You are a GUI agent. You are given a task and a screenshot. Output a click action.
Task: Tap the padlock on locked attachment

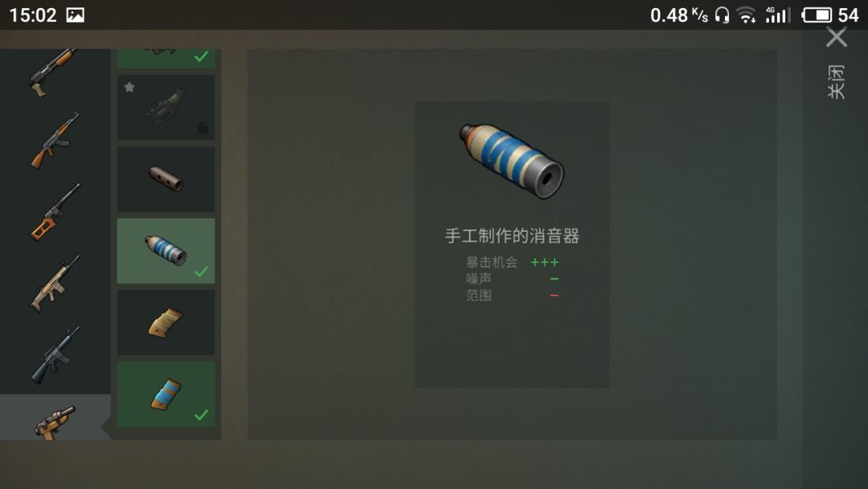point(203,128)
